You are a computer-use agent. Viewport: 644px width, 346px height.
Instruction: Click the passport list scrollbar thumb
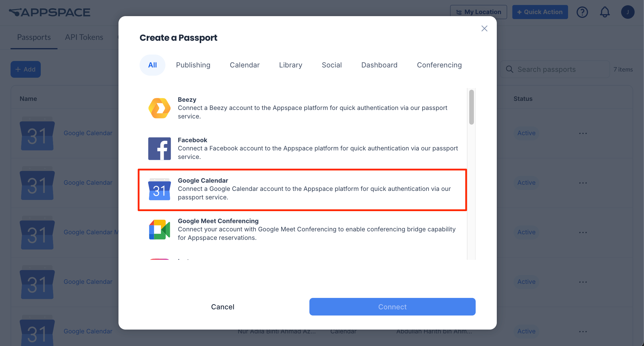tap(472, 107)
